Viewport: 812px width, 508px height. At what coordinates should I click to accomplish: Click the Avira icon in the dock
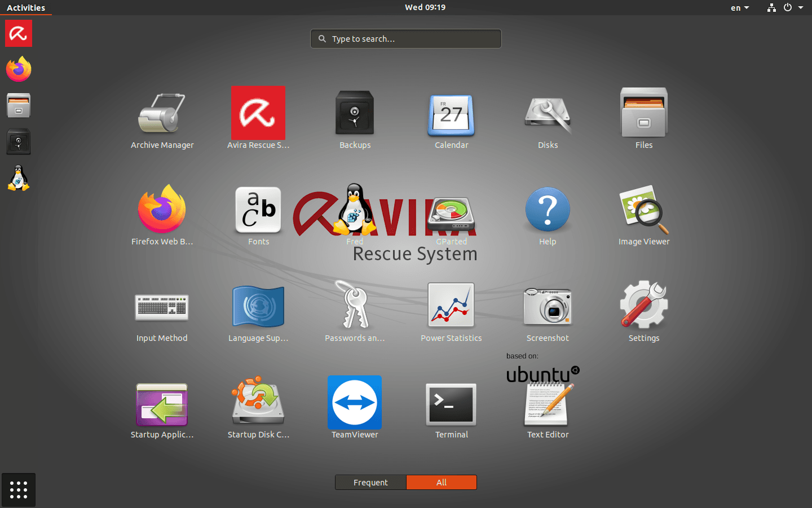[19, 33]
